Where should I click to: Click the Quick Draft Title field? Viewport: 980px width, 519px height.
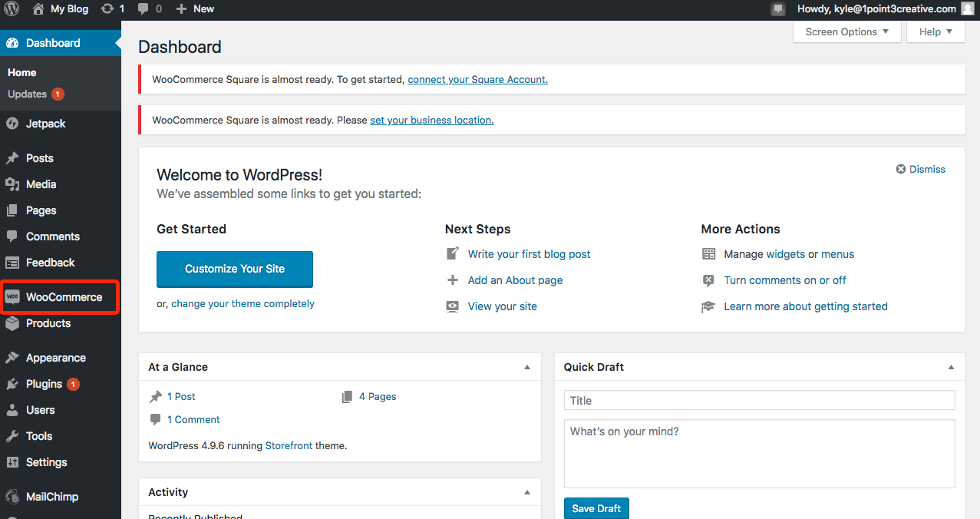point(759,400)
